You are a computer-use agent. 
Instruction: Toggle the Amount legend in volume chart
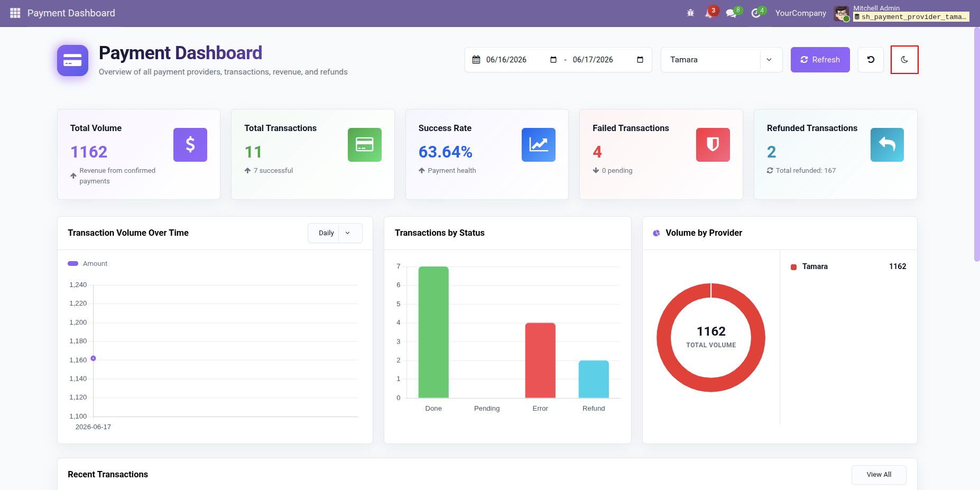pyautogui.click(x=88, y=263)
